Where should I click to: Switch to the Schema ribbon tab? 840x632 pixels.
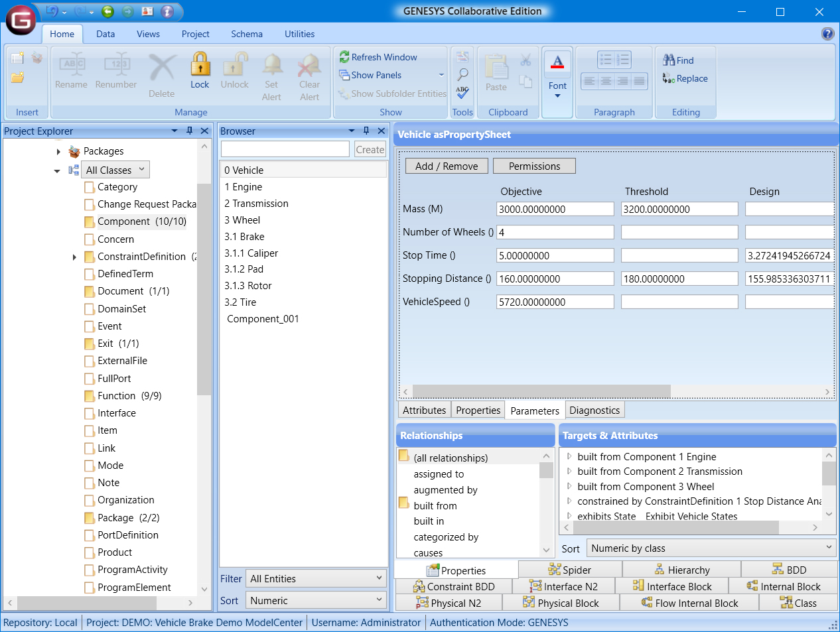tap(246, 34)
